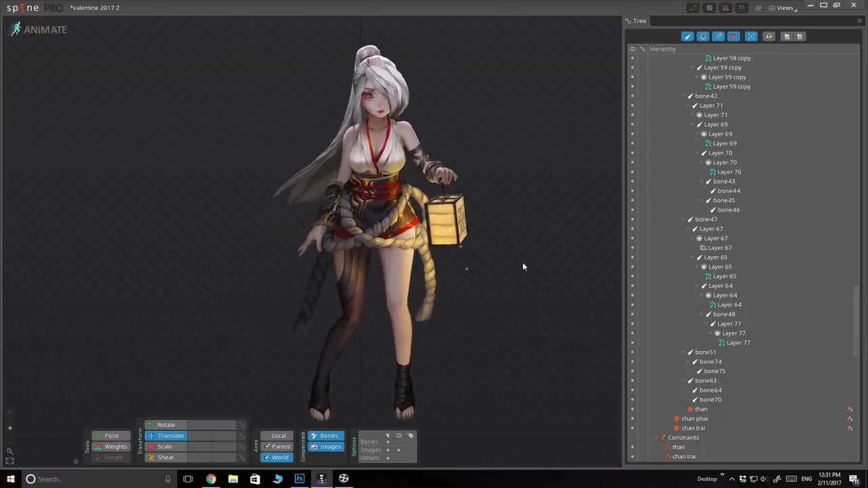
Task: Collapse the bone43 tree node
Action: (x=702, y=182)
